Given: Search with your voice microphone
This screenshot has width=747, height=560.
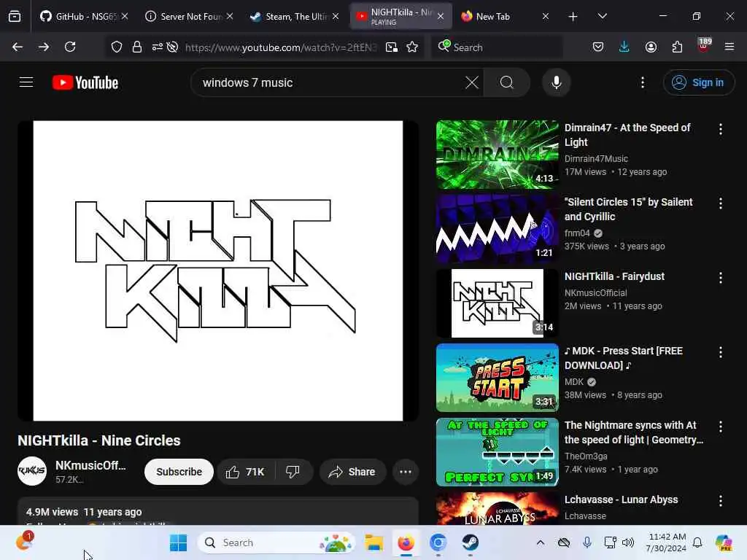Looking at the screenshot, I should point(557,82).
